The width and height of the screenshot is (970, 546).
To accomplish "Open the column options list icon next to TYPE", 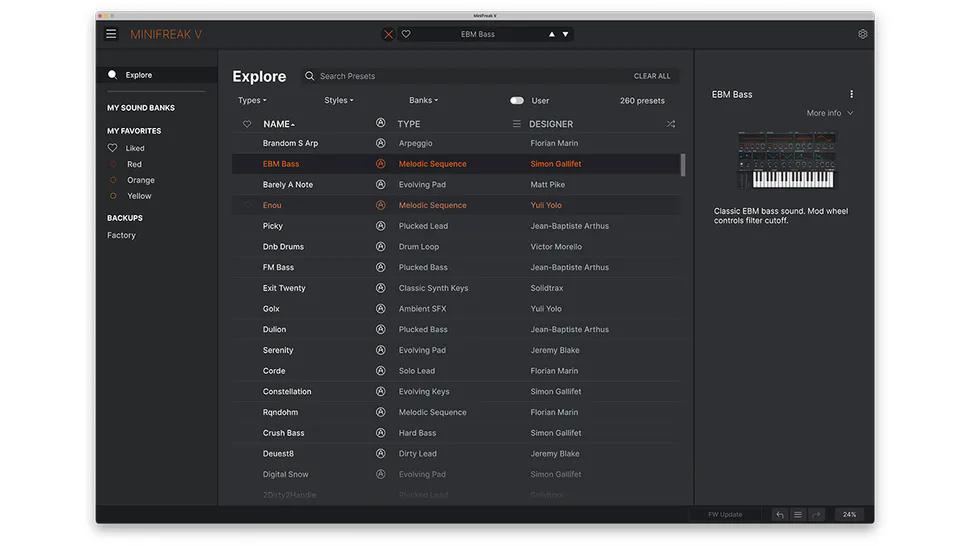I will tap(517, 124).
